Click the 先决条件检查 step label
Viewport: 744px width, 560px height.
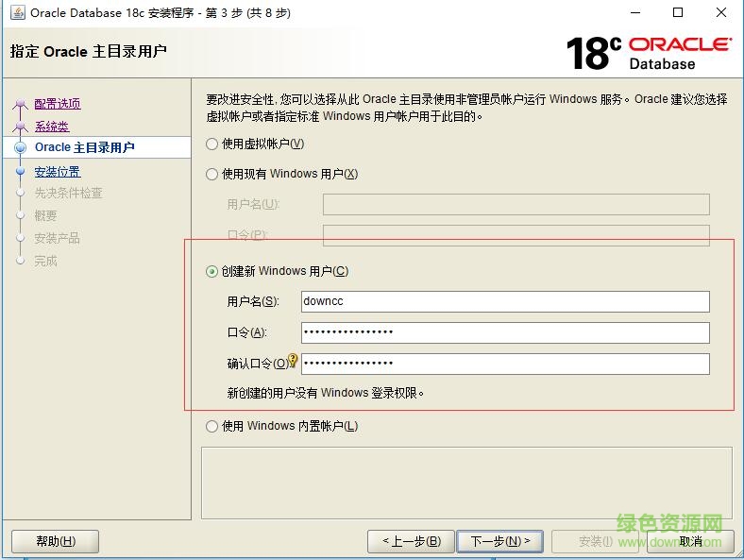point(68,193)
